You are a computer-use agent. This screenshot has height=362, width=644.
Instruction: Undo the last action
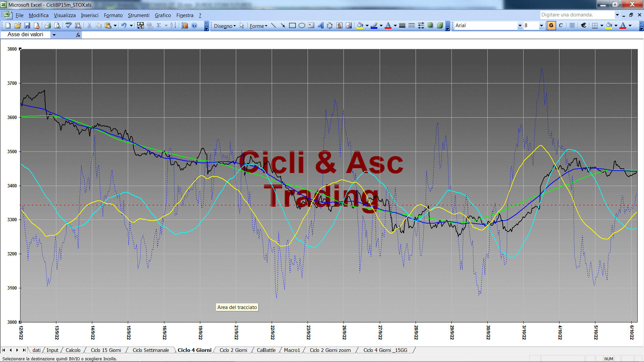click(124, 25)
